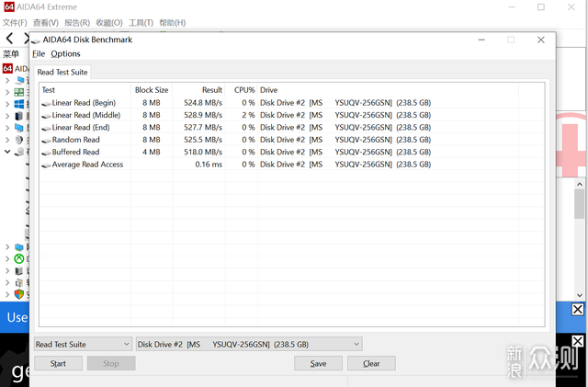Expand the Xbox icon node in sidebar
The image size is (588, 387).
point(7,258)
